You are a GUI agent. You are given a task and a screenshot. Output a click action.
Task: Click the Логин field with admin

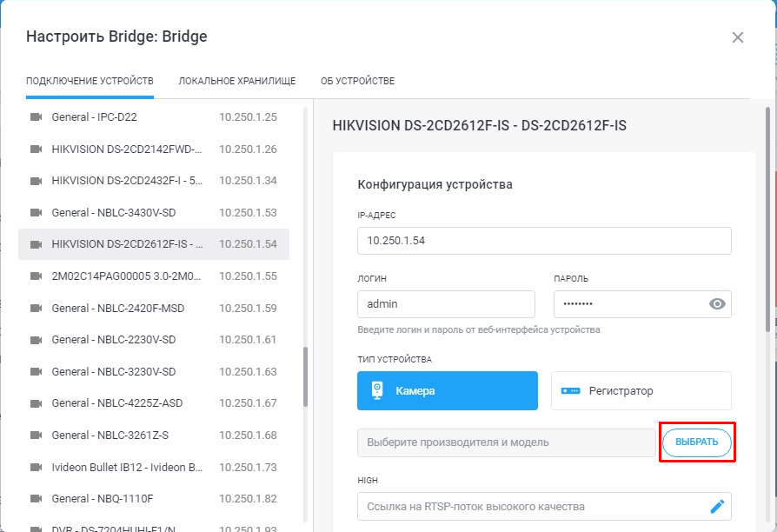pos(446,304)
